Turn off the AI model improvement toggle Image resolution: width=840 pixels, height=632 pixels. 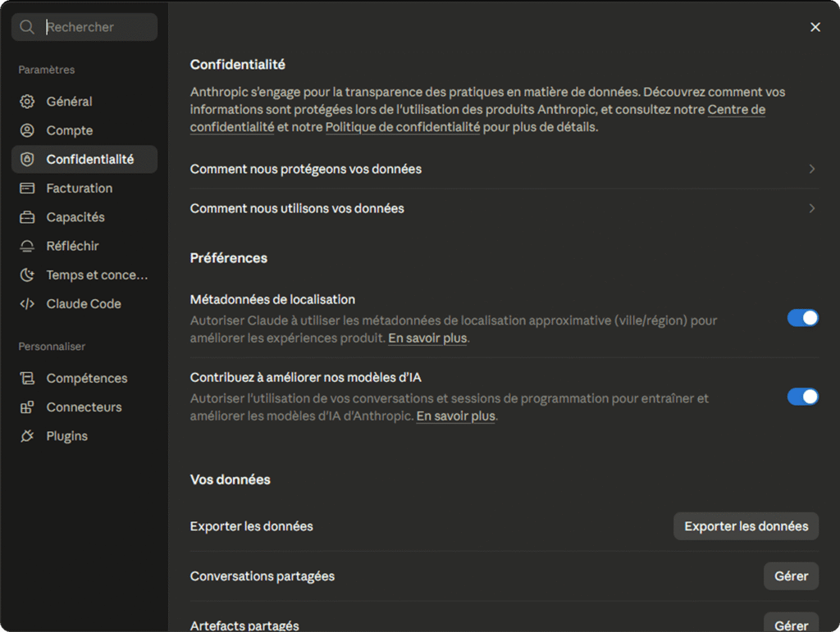click(802, 397)
